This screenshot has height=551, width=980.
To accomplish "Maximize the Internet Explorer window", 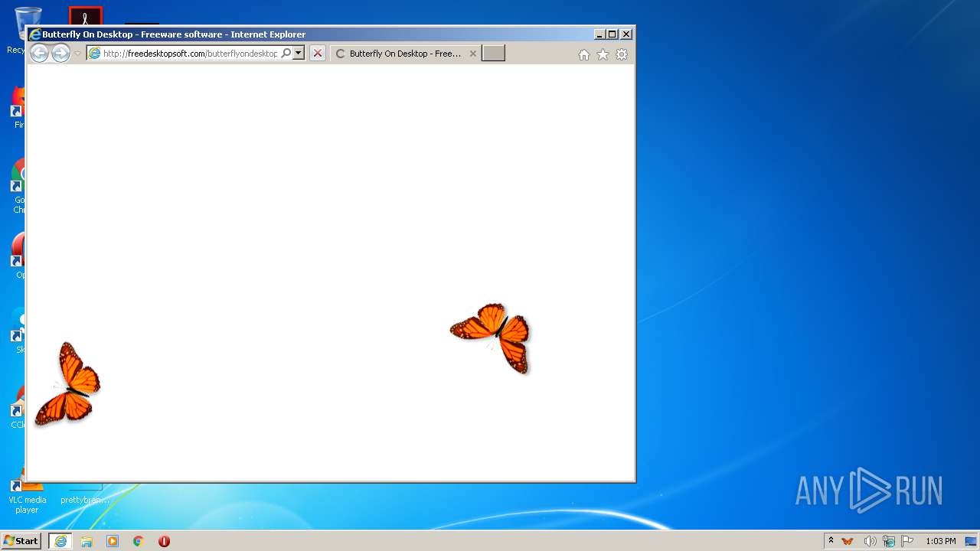I will click(612, 34).
